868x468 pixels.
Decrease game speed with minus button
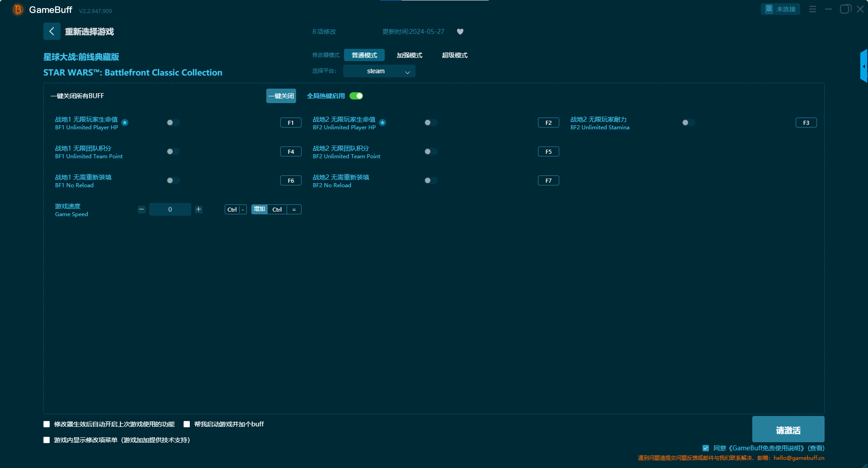point(142,209)
